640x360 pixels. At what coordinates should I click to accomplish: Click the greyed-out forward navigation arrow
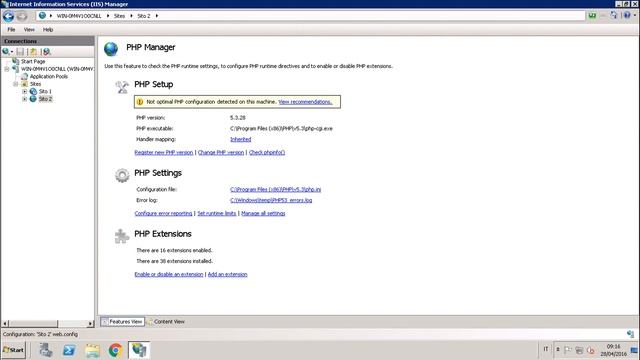(x=22, y=16)
